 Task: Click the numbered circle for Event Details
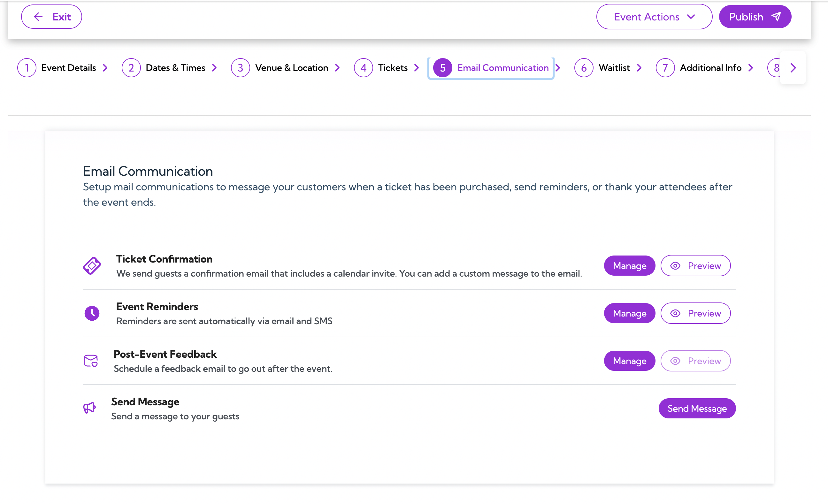(27, 67)
